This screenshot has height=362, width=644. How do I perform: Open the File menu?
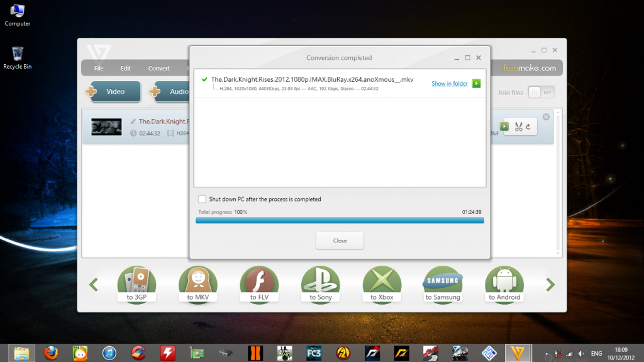(x=99, y=68)
